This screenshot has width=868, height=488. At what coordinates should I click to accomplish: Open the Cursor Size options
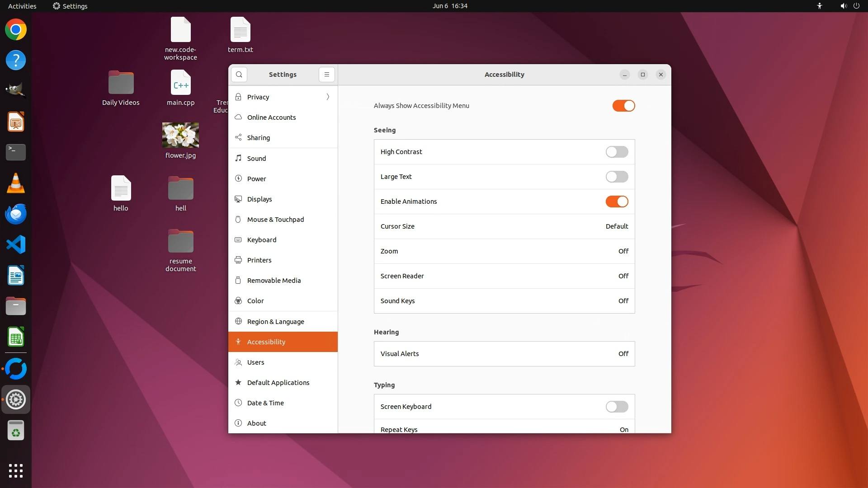click(504, 226)
